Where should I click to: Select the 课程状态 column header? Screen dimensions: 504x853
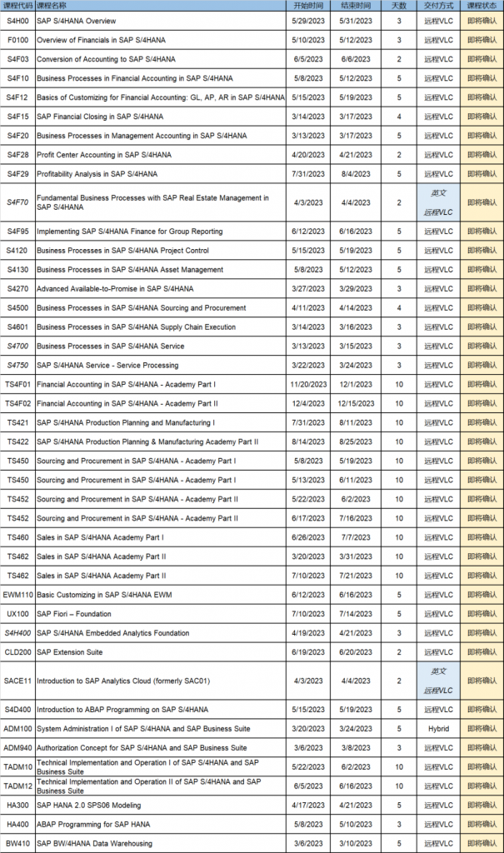pyautogui.click(x=481, y=5)
